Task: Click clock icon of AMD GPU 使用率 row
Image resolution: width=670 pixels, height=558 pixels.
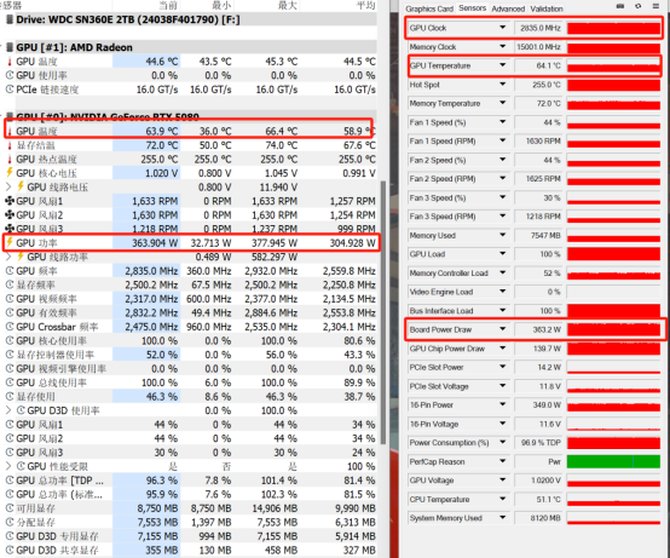Action: (x=9, y=75)
